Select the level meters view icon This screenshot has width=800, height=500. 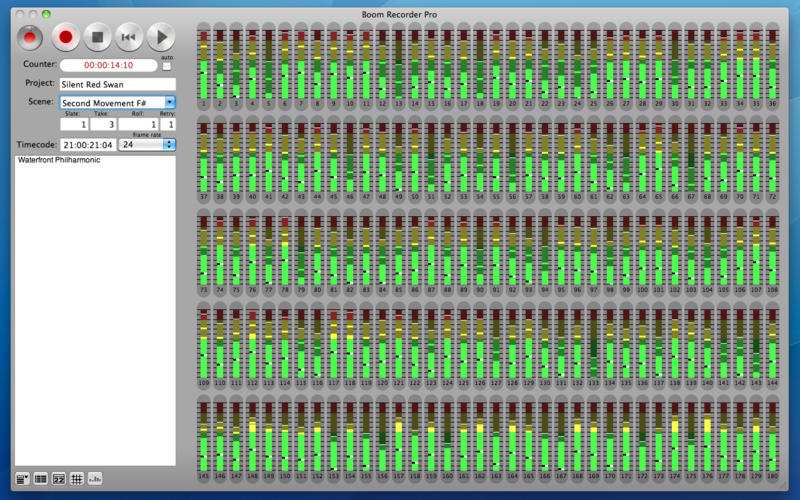click(96, 479)
